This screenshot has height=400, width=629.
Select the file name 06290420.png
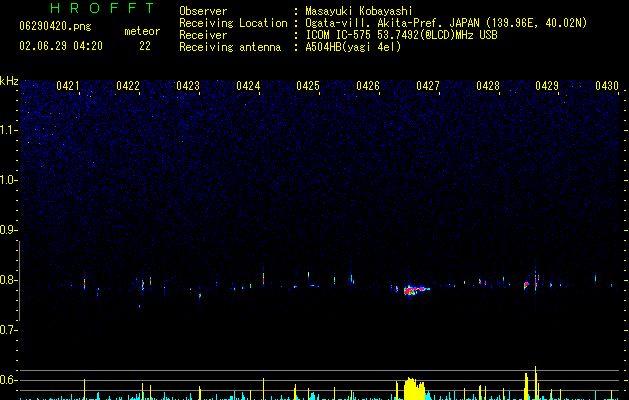55,27
